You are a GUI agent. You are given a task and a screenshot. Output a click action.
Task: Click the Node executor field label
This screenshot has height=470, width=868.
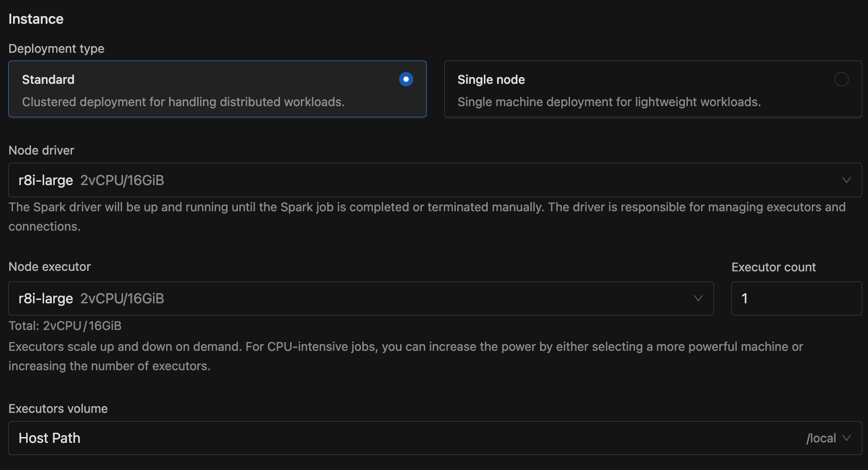49,266
